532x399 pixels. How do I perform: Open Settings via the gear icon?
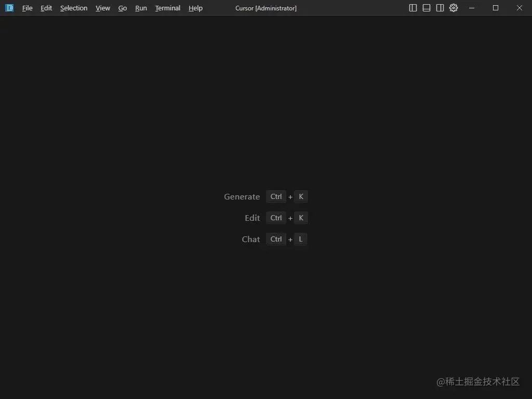(x=453, y=8)
